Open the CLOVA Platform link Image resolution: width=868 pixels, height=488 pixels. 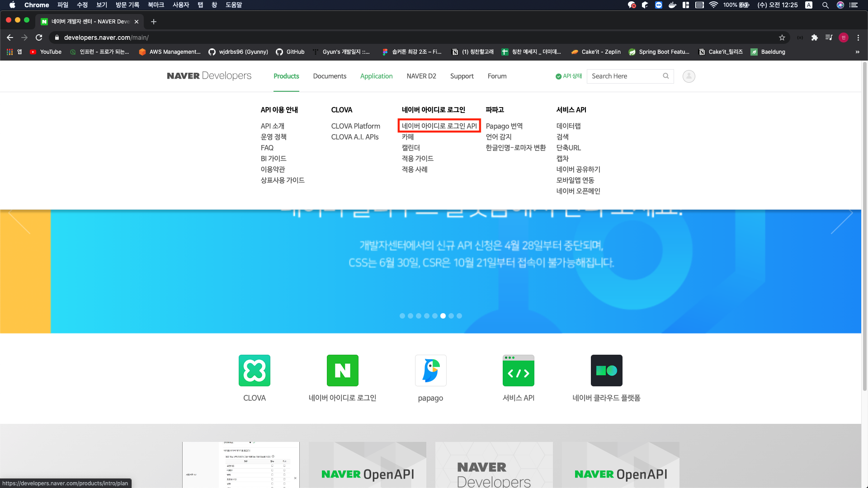coord(356,126)
